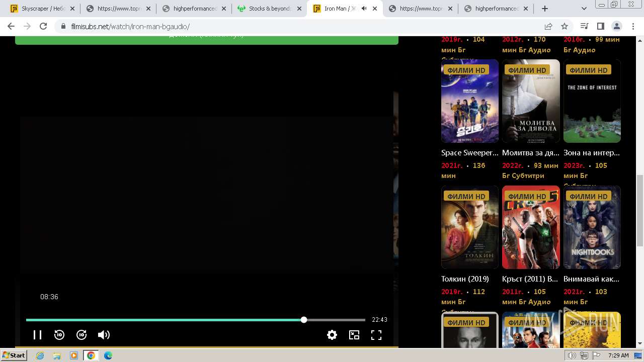Click the progress bar handle knob

(304, 320)
